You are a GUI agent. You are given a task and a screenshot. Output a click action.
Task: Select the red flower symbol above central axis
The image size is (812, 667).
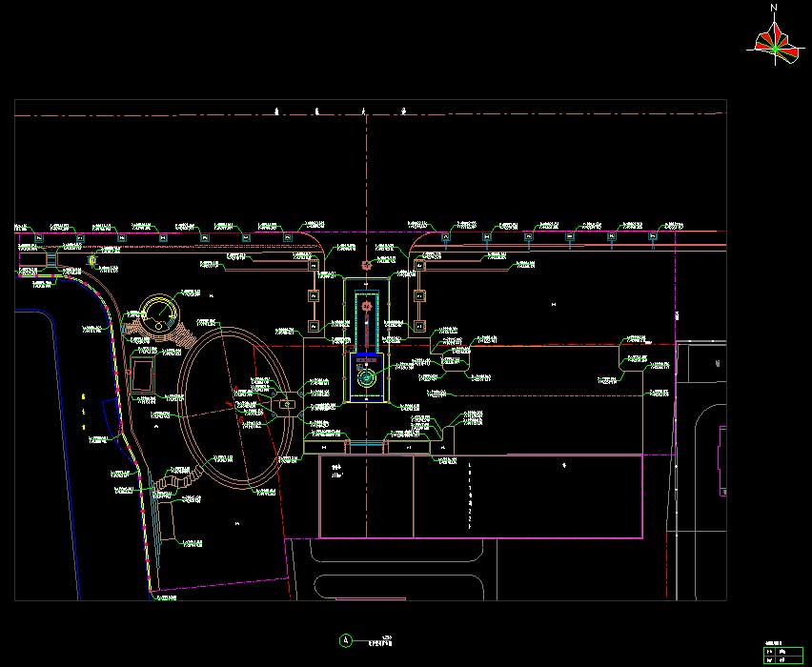coord(366,264)
